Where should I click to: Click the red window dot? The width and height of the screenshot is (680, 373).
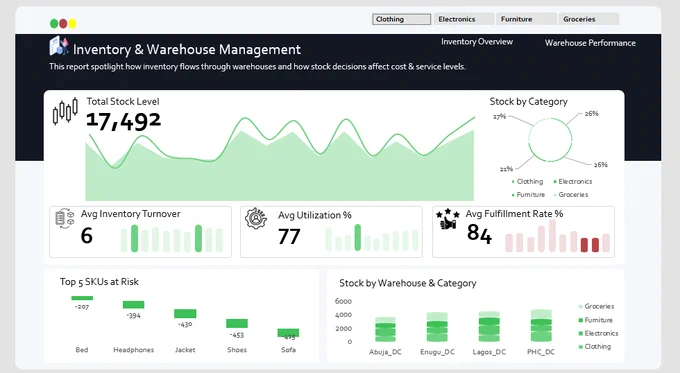click(x=63, y=23)
